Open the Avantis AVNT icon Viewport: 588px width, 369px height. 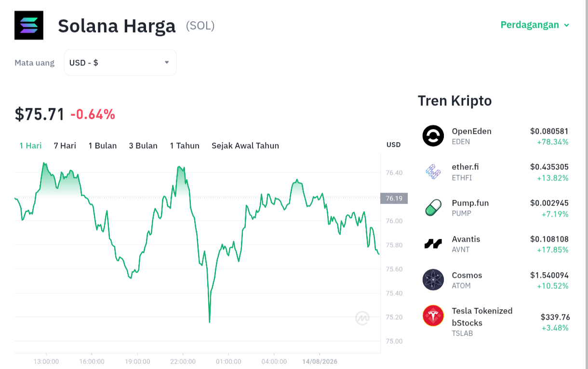click(433, 244)
